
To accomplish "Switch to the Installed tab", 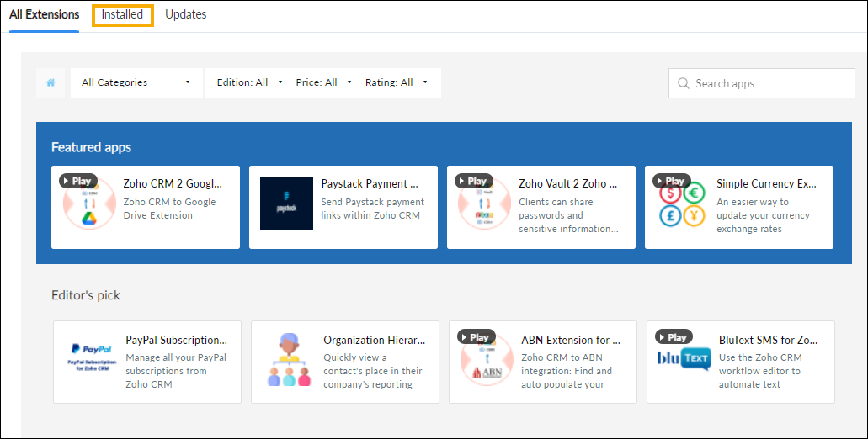I will coord(122,14).
